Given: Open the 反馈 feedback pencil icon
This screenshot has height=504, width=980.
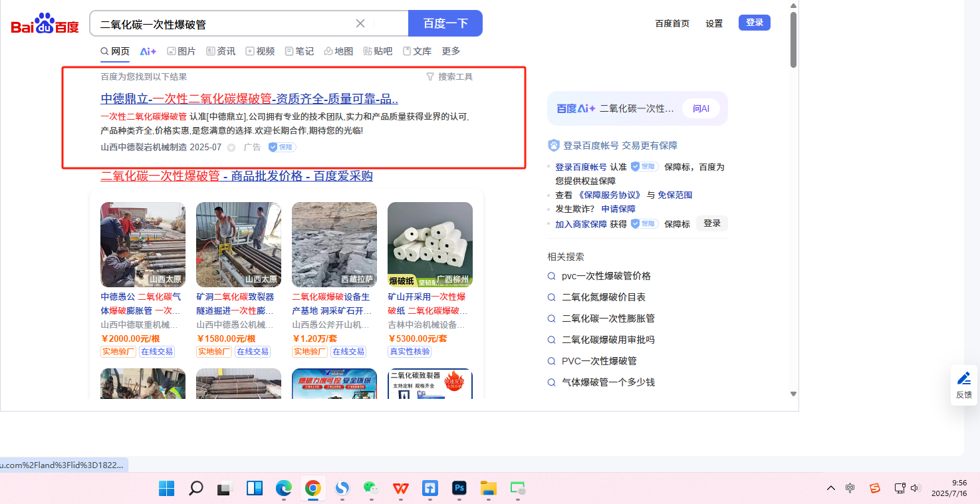Looking at the screenshot, I should coord(963,379).
